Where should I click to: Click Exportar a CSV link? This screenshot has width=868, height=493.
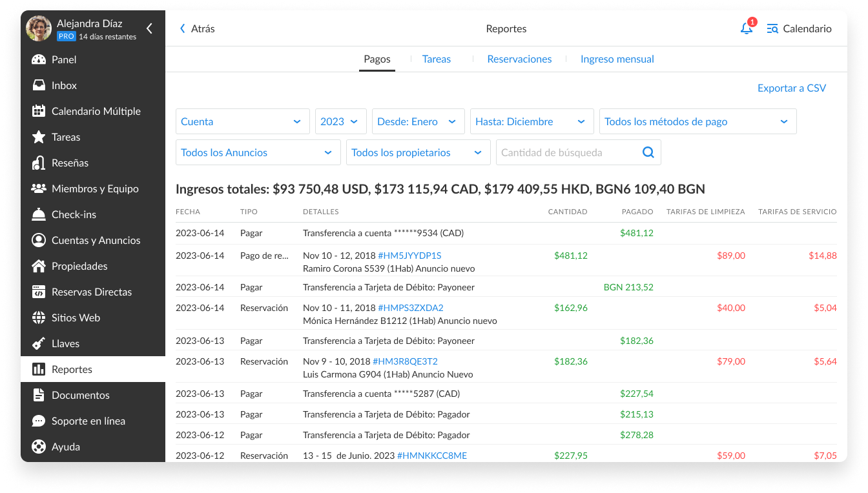[x=791, y=88]
